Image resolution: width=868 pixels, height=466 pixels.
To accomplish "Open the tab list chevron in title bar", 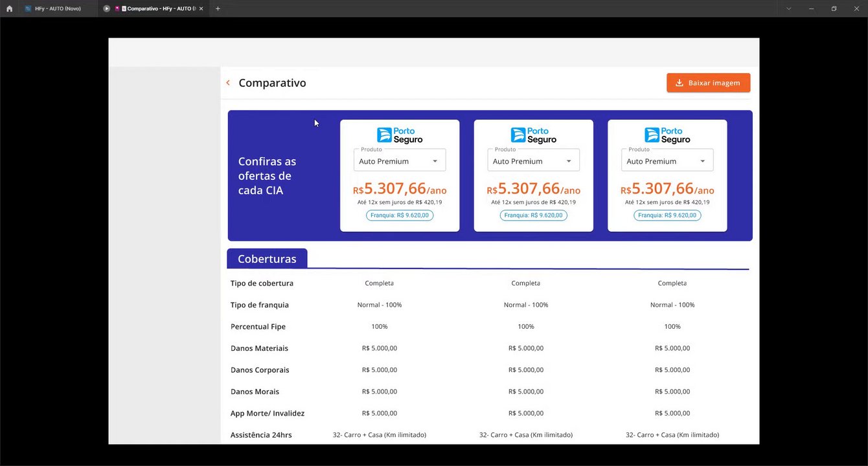I will click(x=788, y=8).
